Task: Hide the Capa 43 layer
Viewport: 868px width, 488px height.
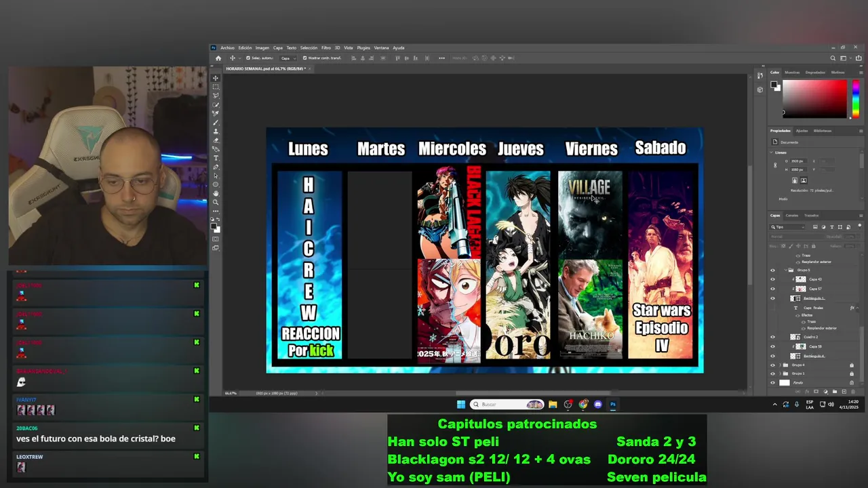Action: click(772, 279)
